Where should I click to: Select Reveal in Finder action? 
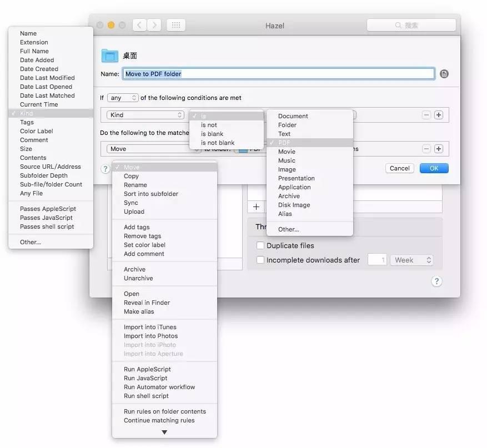tap(147, 303)
